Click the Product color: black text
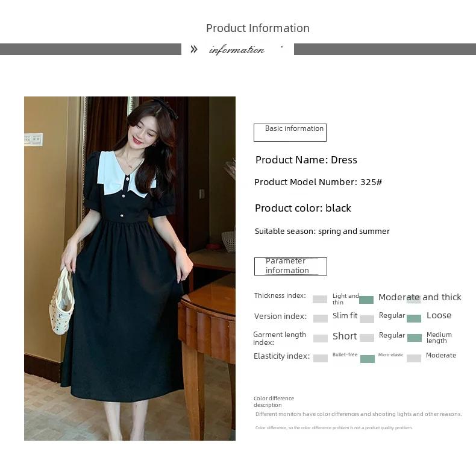The height and width of the screenshot is (463, 476). pyautogui.click(x=303, y=208)
